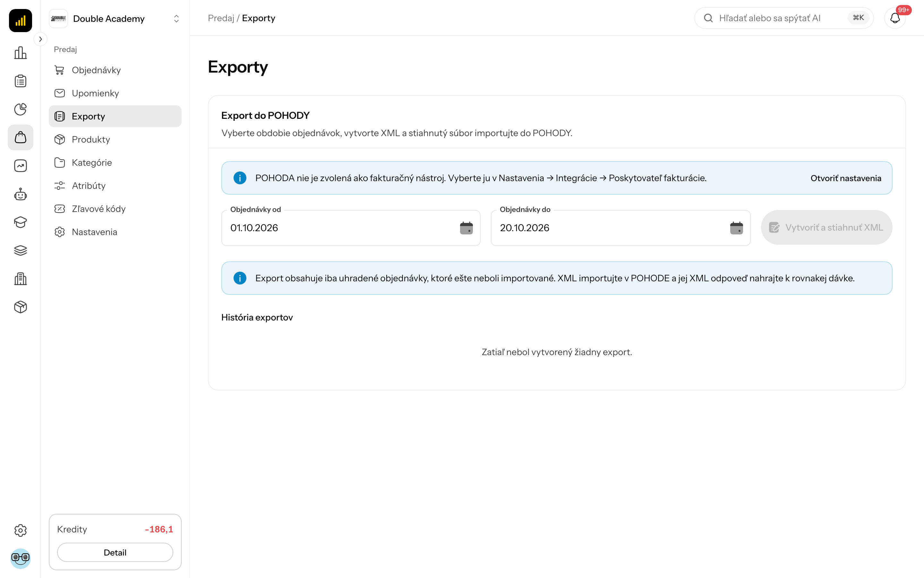Open the Double Academy workspace switcher

(115, 18)
